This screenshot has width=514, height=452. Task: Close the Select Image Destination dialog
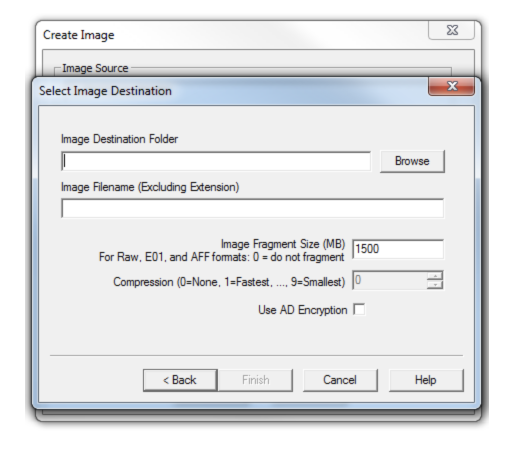click(451, 86)
